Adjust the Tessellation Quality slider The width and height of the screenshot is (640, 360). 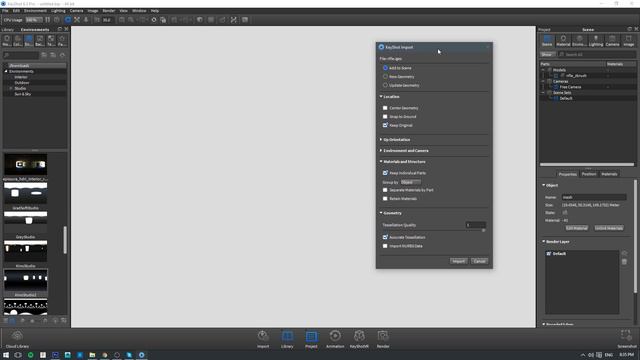tap(484, 231)
